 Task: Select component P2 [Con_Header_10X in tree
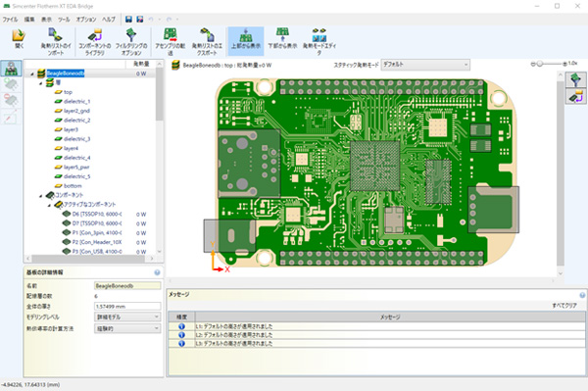[x=97, y=242]
